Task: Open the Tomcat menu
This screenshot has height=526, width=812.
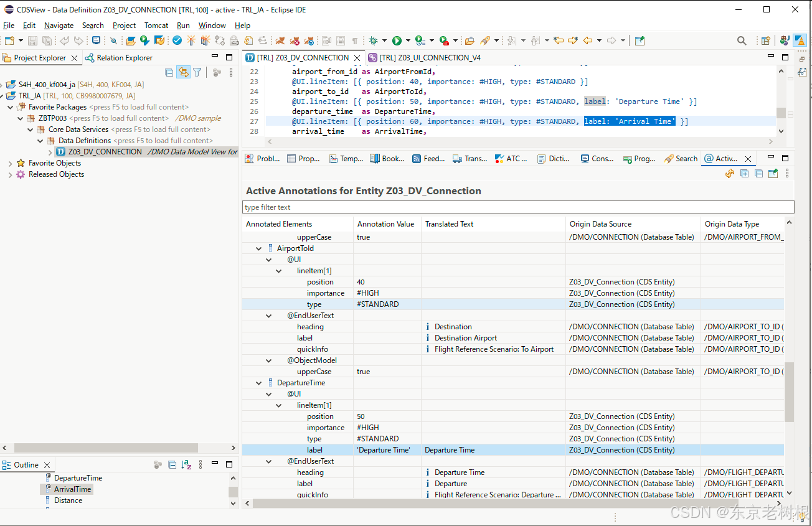Action: tap(156, 26)
